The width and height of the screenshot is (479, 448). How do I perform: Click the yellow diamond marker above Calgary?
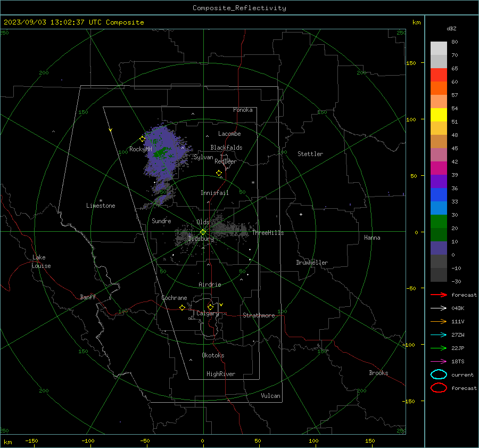click(210, 307)
